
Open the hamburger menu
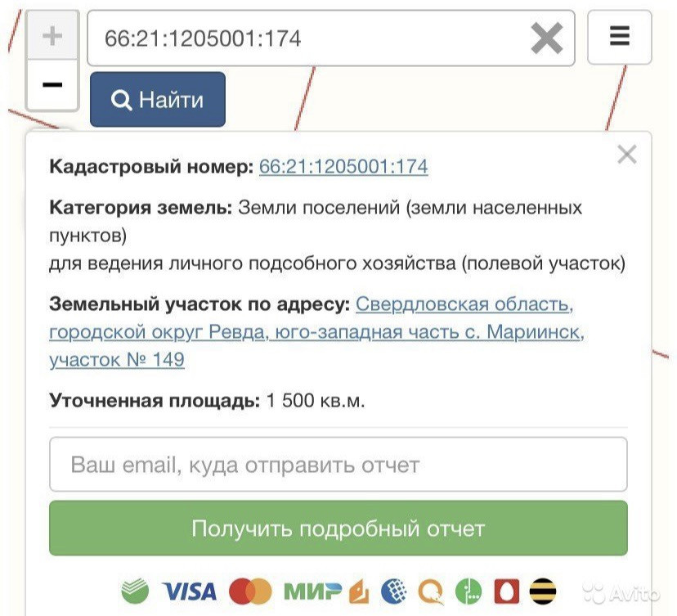click(620, 37)
